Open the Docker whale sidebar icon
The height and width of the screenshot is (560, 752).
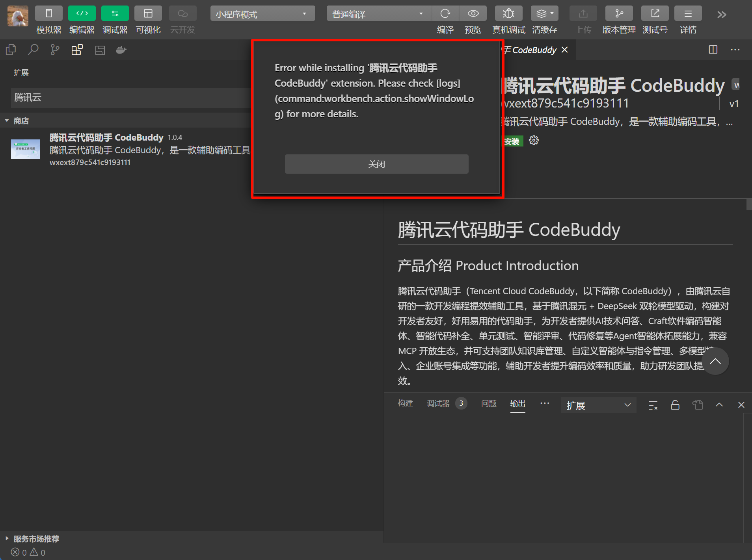[121, 50]
